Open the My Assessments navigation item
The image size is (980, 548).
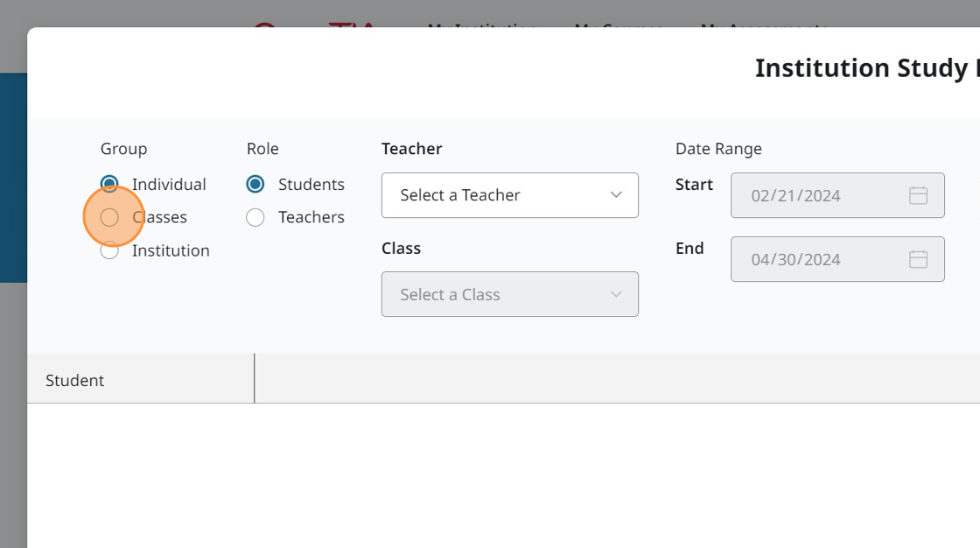[x=764, y=24]
